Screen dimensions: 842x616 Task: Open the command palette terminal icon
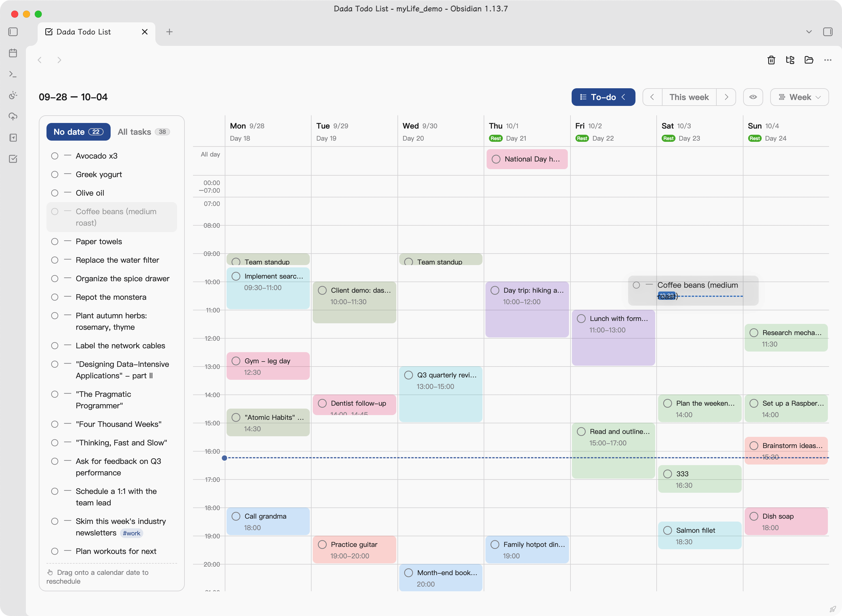[x=13, y=74]
